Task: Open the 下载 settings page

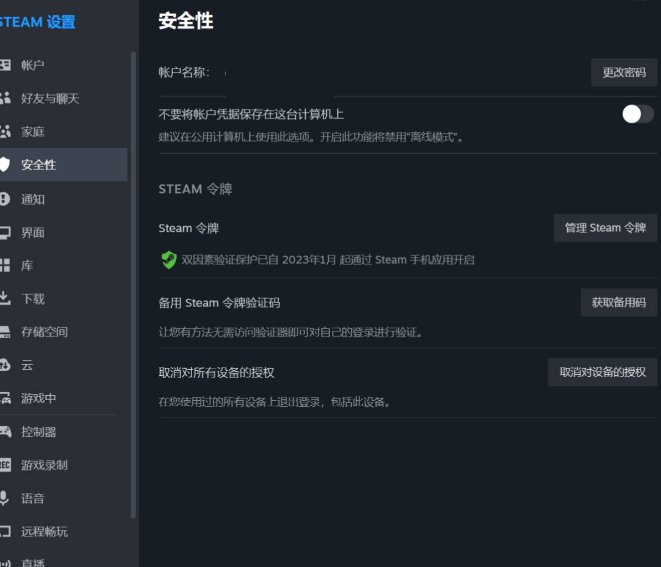Action: pyautogui.click(x=64, y=298)
